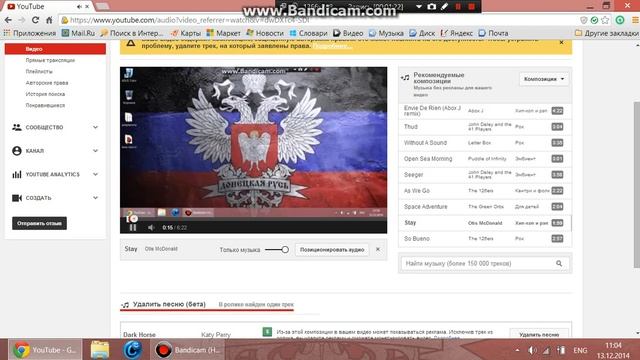Open Авторские права sidebar item
640x360 pixels.
[x=47, y=83]
